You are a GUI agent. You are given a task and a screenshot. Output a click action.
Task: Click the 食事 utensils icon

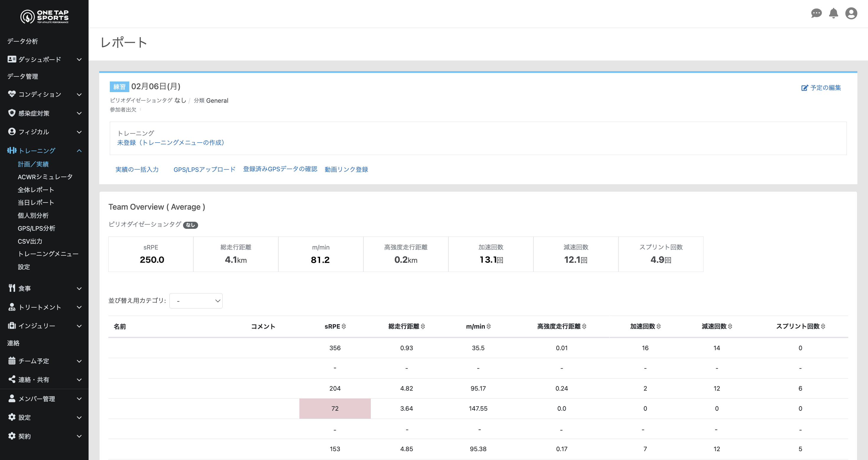click(x=12, y=288)
